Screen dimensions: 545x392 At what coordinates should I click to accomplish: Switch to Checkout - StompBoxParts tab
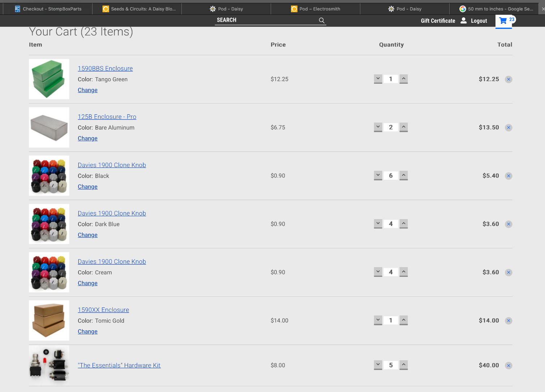click(48, 9)
